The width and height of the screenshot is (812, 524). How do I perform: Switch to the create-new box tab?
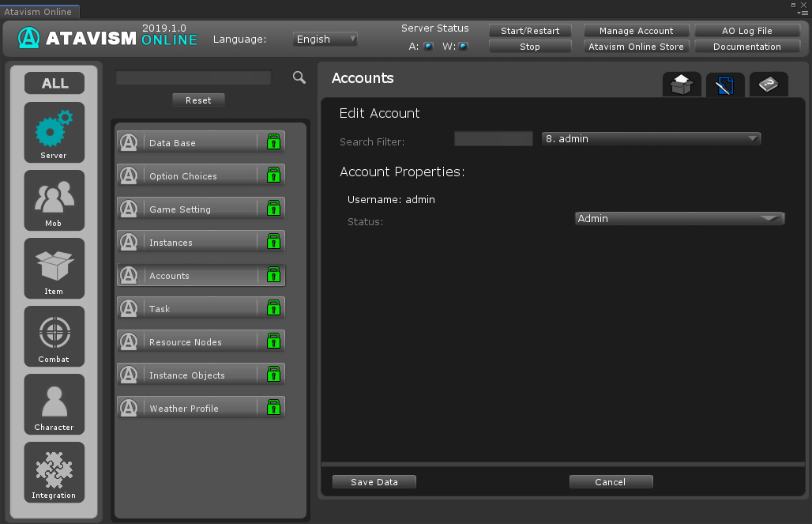pyautogui.click(x=682, y=85)
